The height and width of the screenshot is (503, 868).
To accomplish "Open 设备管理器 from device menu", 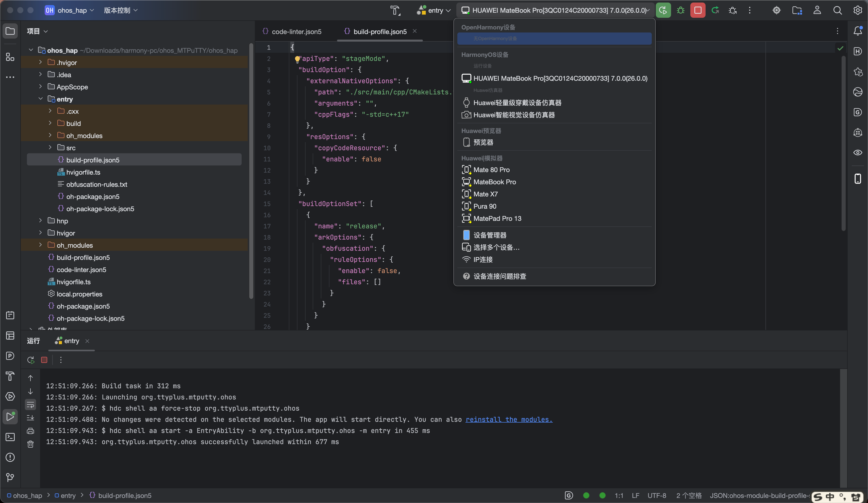I will pyautogui.click(x=555, y=235).
